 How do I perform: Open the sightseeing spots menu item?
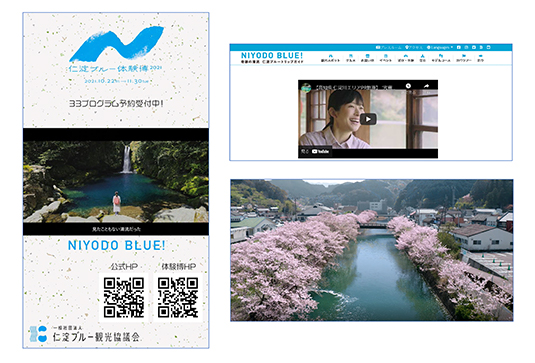330,58
